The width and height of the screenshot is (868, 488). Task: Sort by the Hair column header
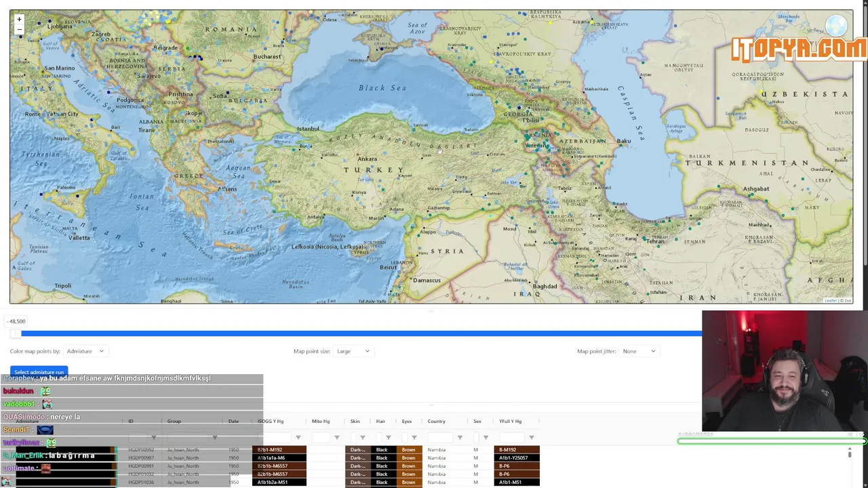click(380, 422)
